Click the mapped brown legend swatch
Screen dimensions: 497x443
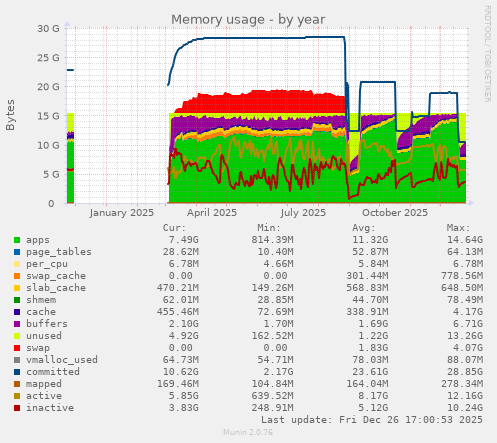[17, 384]
